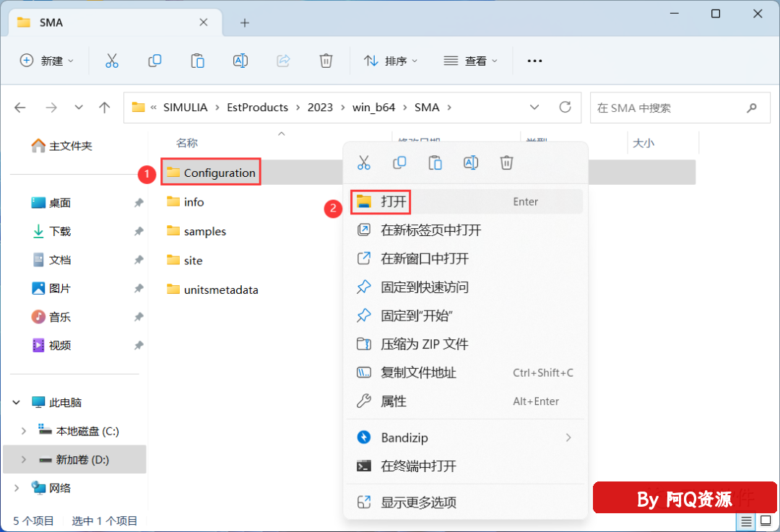
Task: Open the samples folder
Action: (x=204, y=231)
